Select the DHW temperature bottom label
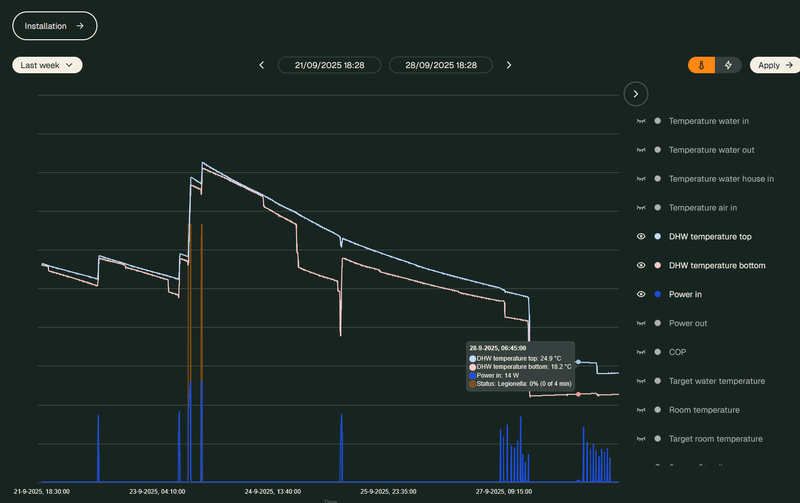This screenshot has width=800, height=503. 717,265
